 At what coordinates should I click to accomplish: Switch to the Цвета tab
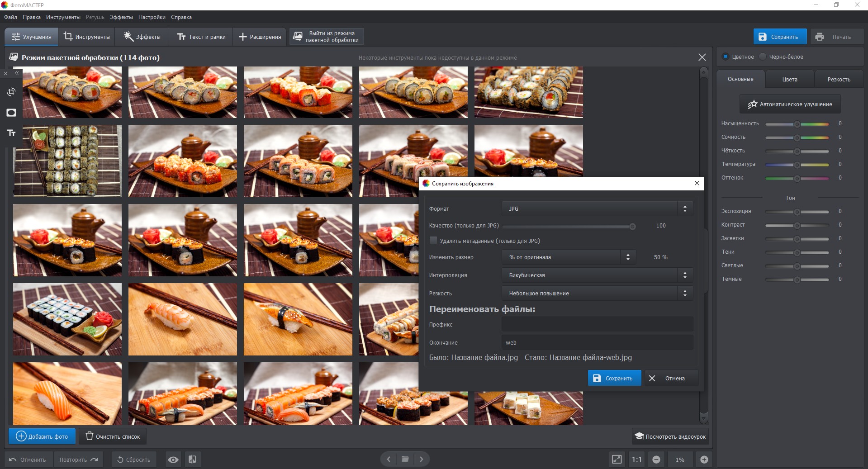pyautogui.click(x=790, y=79)
